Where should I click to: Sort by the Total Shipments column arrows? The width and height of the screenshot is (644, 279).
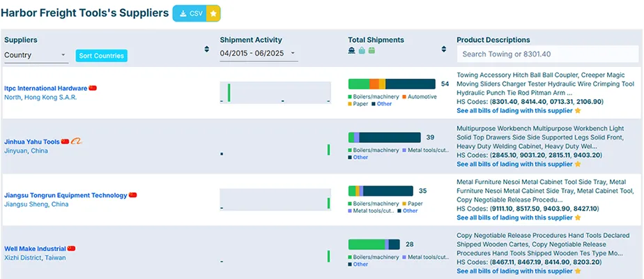click(443, 50)
